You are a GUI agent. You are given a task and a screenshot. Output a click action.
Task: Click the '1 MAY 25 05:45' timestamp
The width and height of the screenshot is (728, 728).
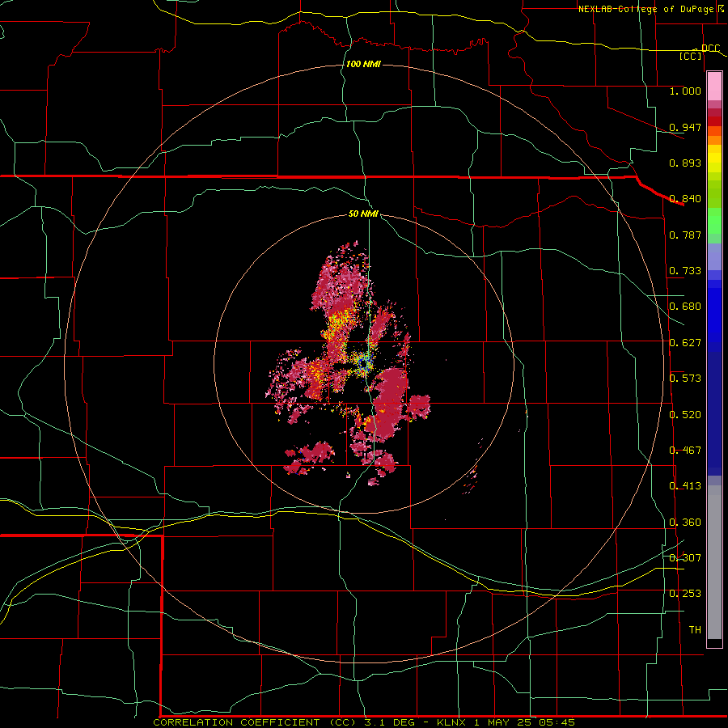coord(525,722)
